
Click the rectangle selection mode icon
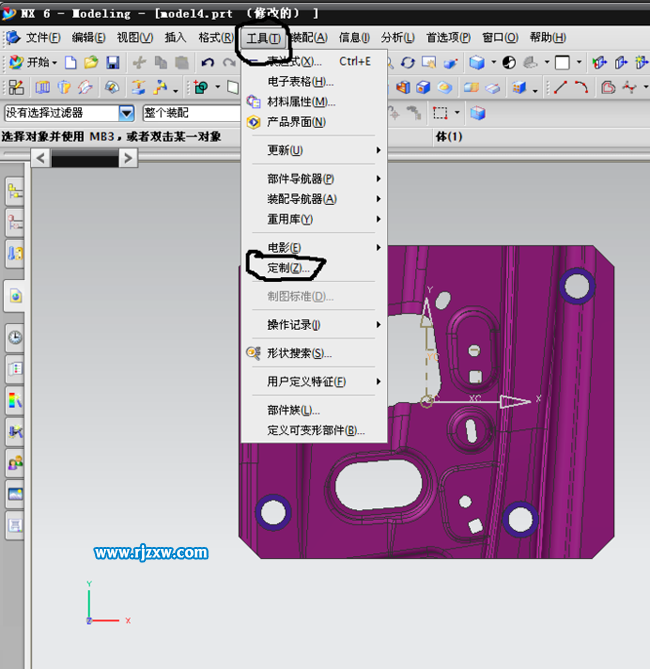tap(440, 113)
